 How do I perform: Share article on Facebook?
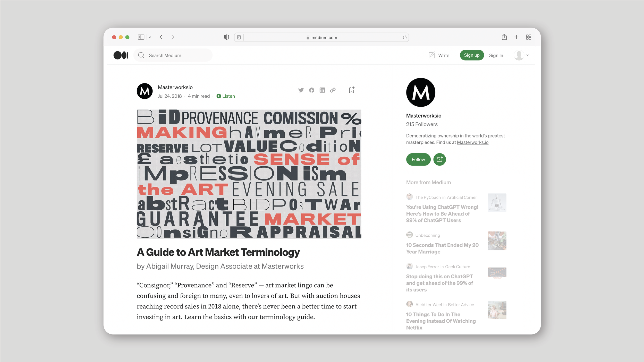(x=312, y=90)
